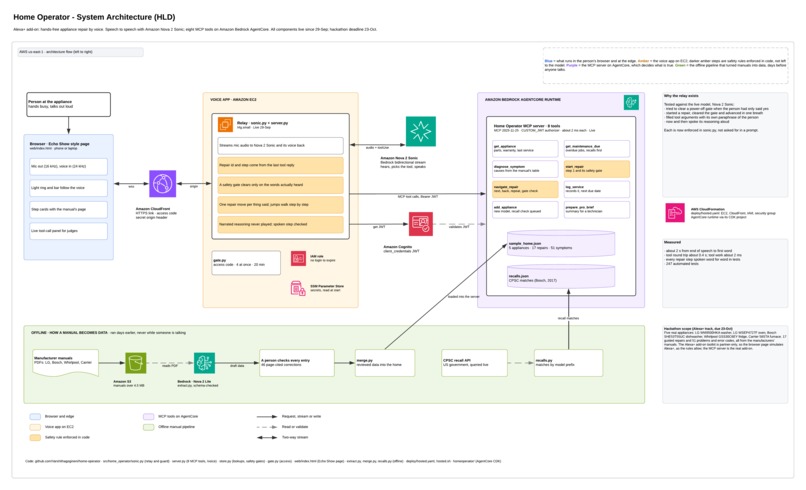
Task: Click the 'OFFLINE · HOW A MANUAL BECOMES DATA' heading
Action: (x=69, y=333)
